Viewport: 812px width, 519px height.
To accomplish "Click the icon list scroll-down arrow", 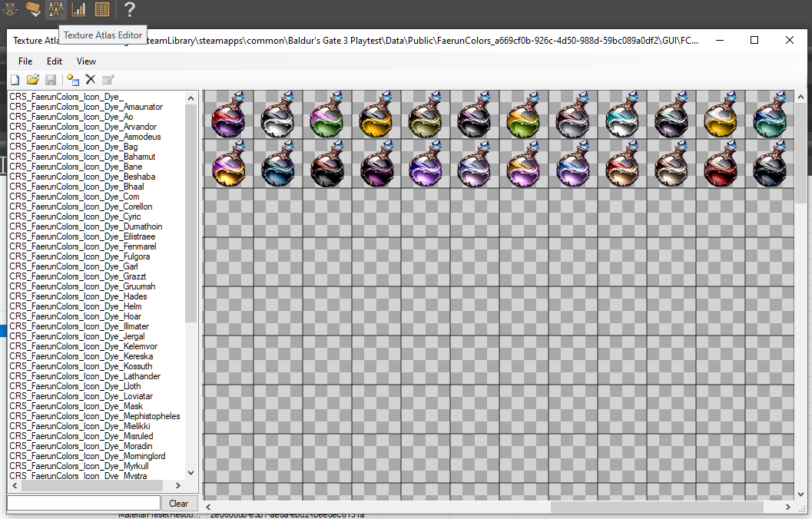I will click(191, 472).
